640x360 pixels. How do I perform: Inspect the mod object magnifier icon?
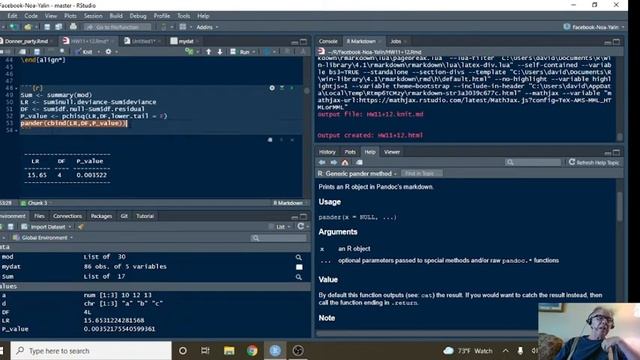pyautogui.click(x=299, y=257)
